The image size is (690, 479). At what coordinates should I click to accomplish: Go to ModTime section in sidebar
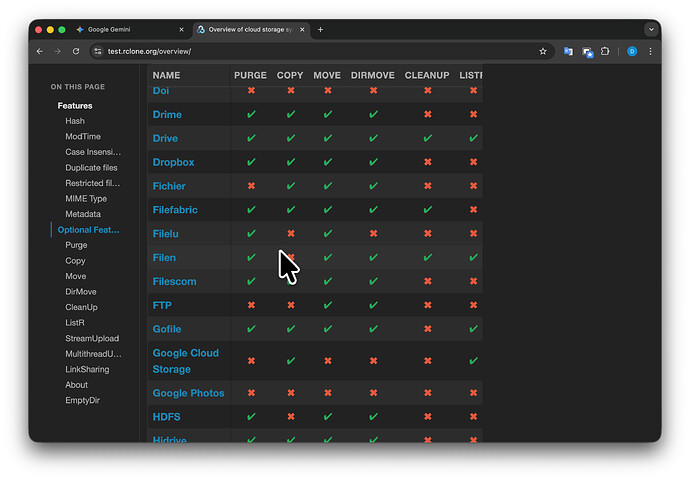click(83, 136)
